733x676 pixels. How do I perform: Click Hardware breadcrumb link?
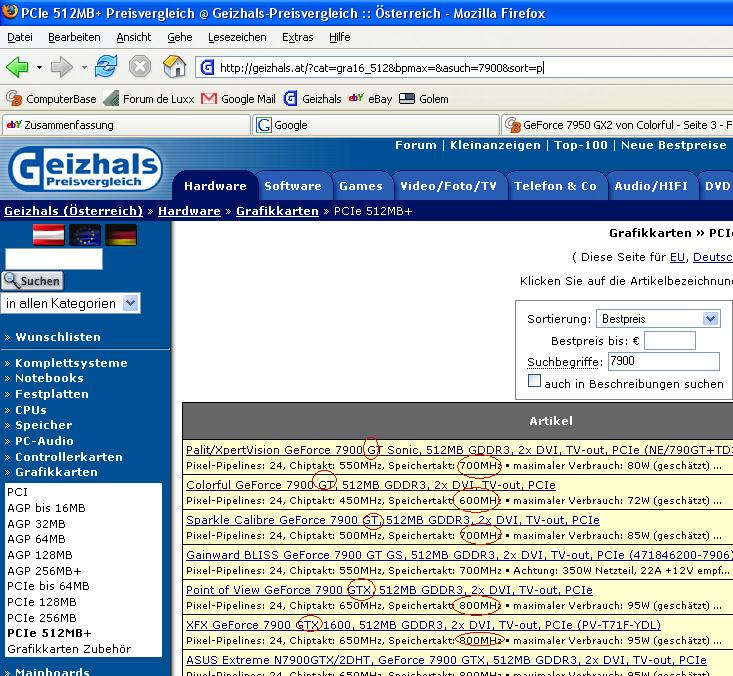click(189, 211)
